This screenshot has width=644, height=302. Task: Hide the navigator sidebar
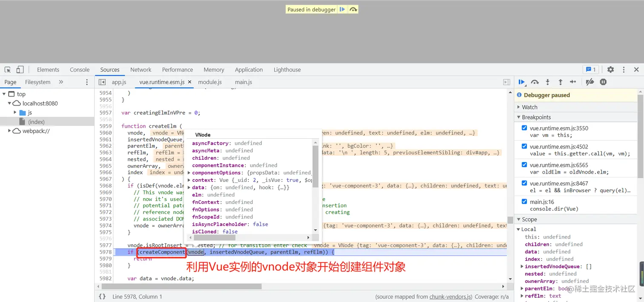pos(102,82)
